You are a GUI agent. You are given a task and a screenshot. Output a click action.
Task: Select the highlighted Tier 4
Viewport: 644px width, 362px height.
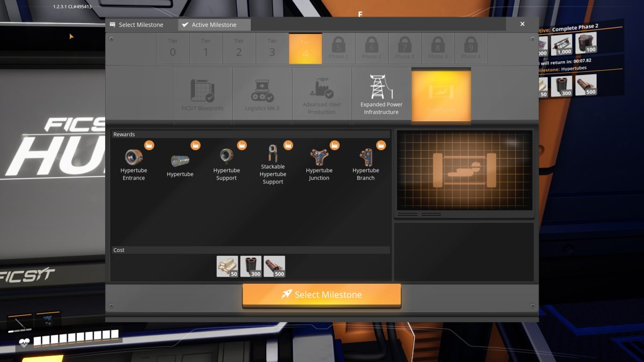point(305,48)
